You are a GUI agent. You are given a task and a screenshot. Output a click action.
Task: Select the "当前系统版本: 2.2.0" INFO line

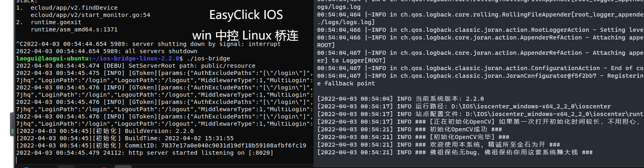point(401,99)
